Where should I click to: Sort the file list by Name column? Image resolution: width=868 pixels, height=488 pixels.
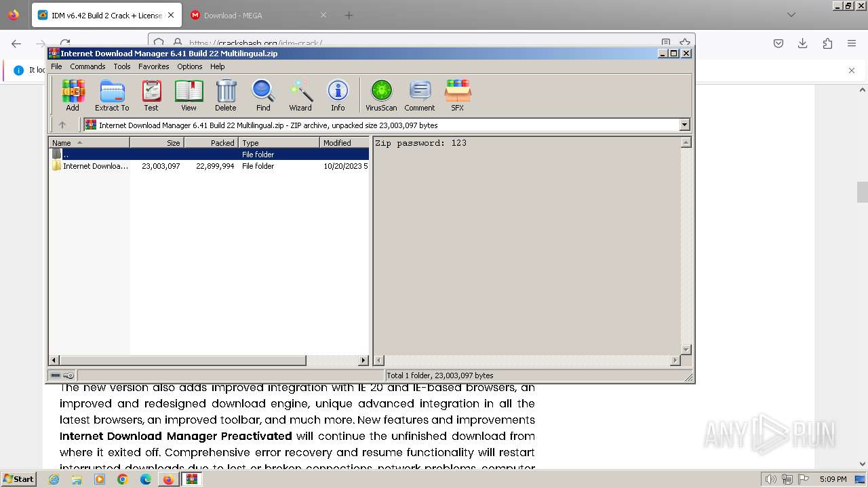(89, 142)
